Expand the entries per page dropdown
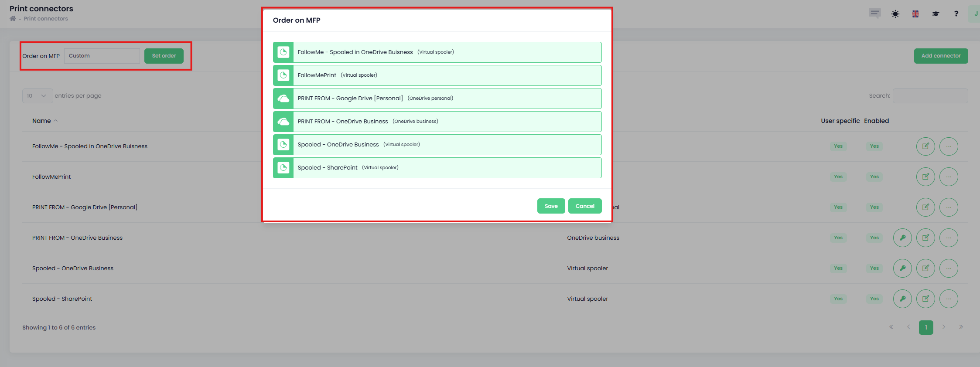The width and height of the screenshot is (980, 367). pyautogui.click(x=37, y=96)
